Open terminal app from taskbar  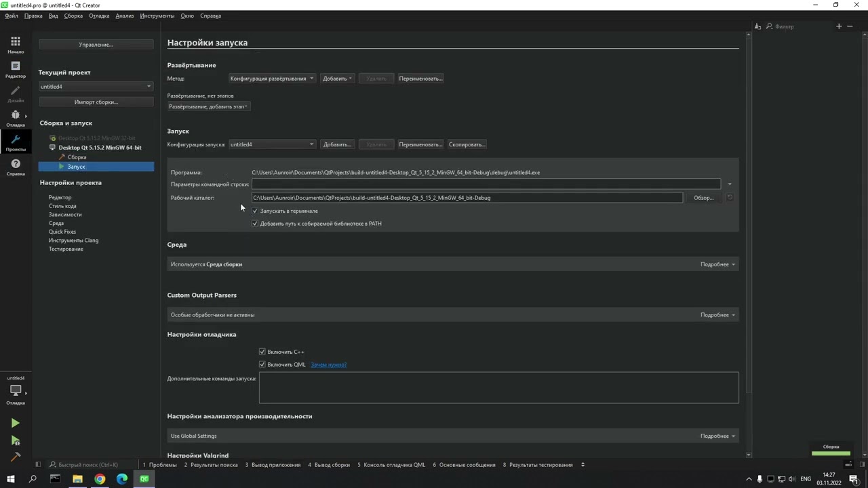[55, 479]
